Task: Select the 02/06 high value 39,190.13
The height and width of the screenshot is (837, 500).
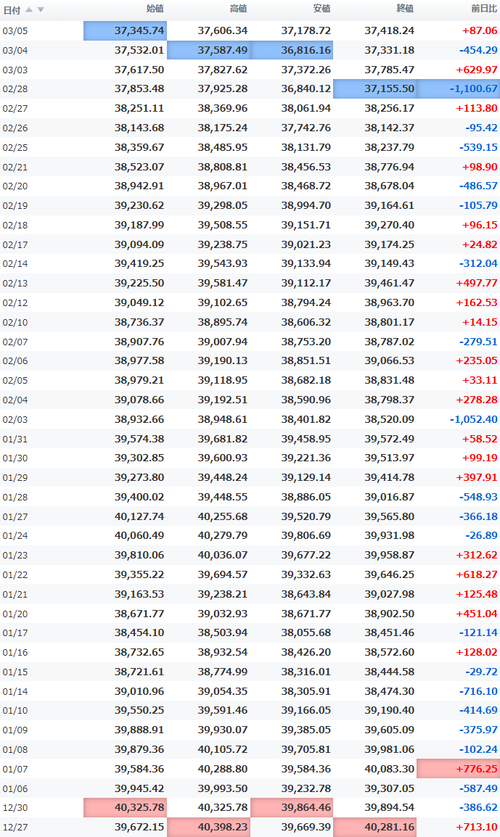Action: pyautogui.click(x=223, y=361)
